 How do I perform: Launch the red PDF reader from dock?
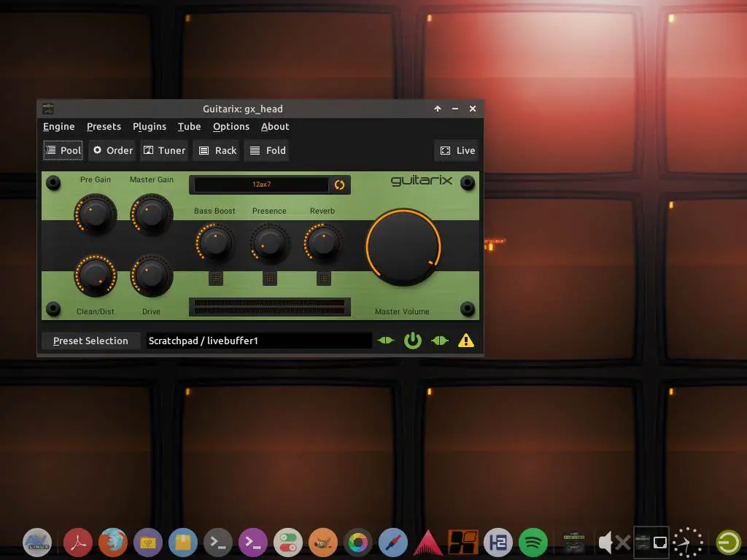pos(77,542)
